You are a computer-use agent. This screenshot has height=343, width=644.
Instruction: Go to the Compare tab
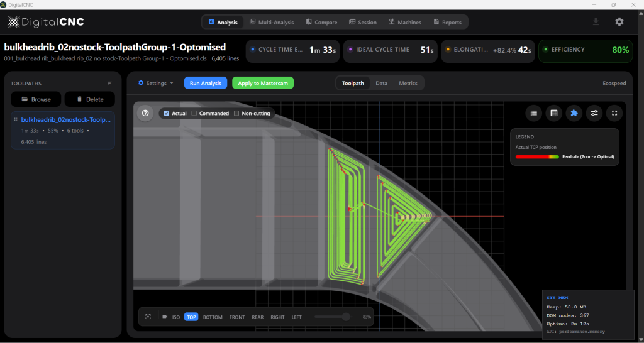pos(321,22)
